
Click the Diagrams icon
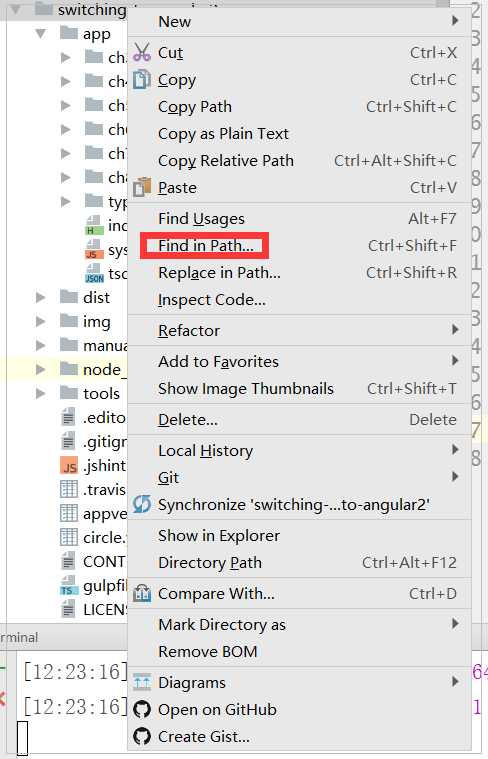click(x=142, y=682)
